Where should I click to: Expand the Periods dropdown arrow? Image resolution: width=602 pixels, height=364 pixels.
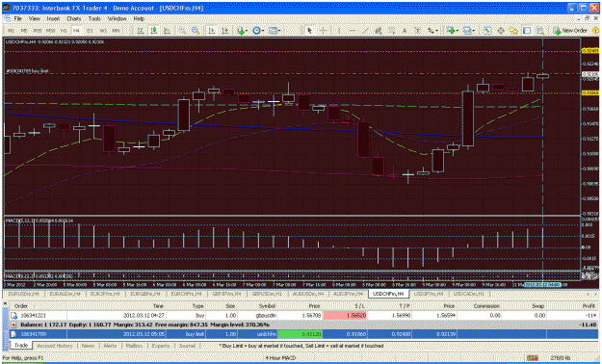[x=263, y=31]
